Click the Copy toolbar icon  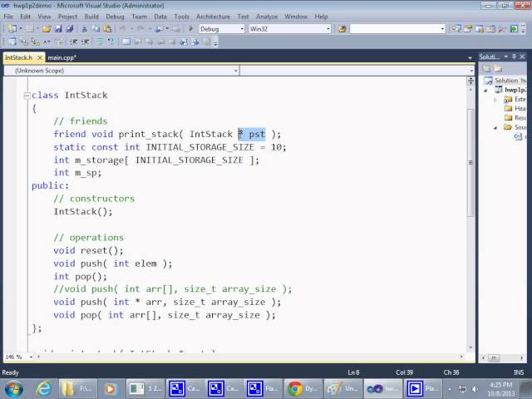[x=96, y=29]
